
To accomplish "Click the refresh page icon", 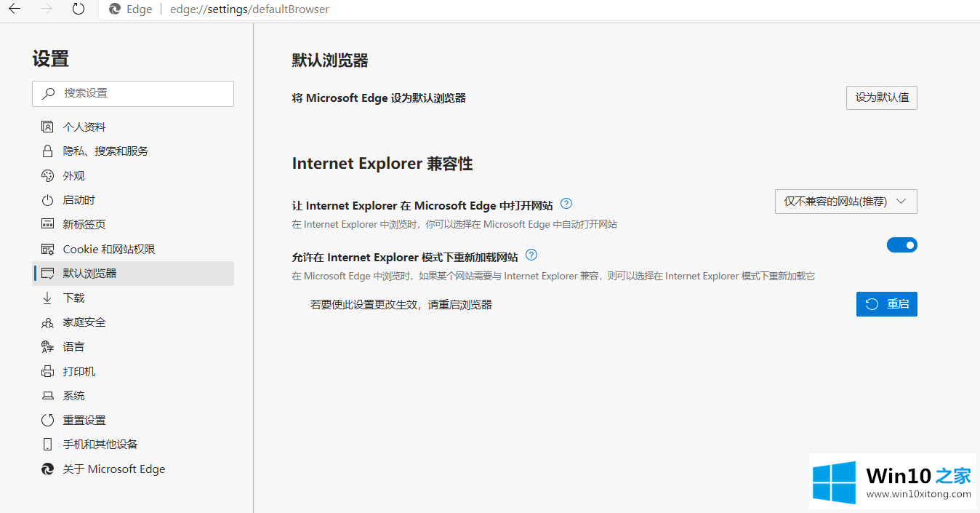I will pos(79,9).
